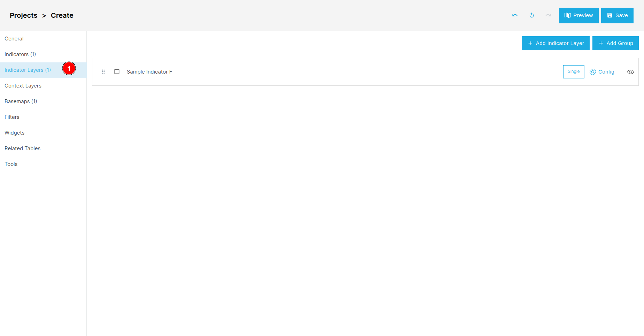Save the project

point(617,15)
